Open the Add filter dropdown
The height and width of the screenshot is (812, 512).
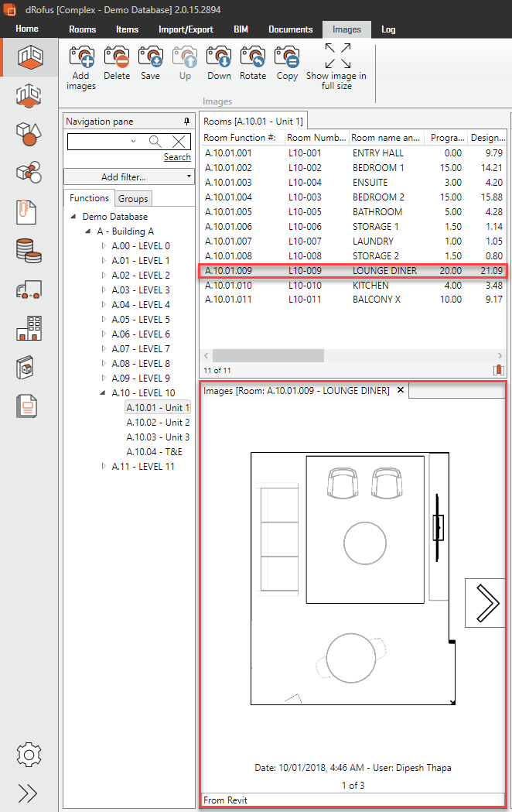(x=128, y=177)
